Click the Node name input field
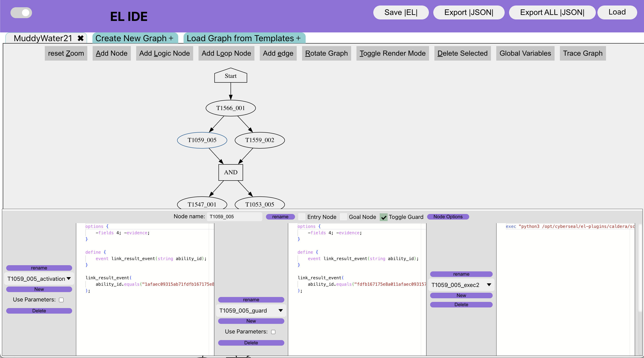The width and height of the screenshot is (644, 358). coord(234,217)
